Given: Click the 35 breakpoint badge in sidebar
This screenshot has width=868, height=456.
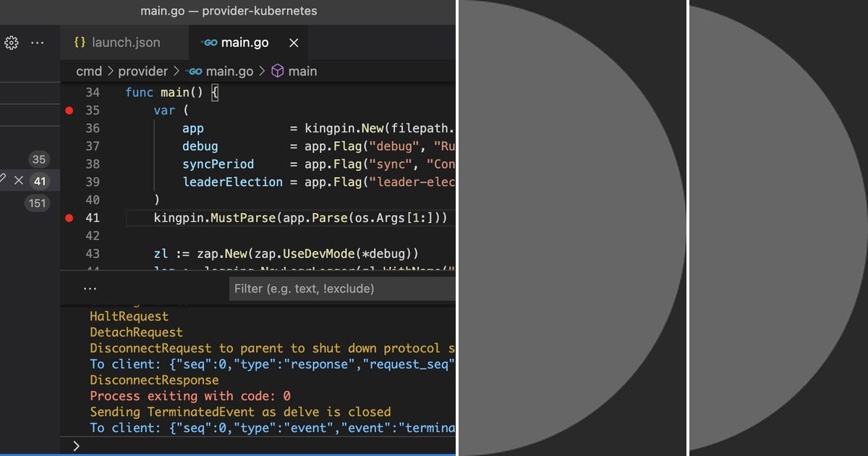Looking at the screenshot, I should [39, 159].
